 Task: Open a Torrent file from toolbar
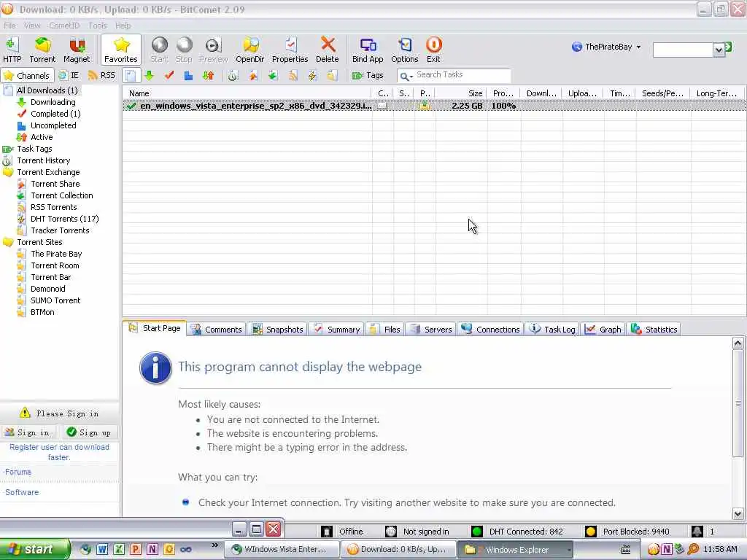(x=42, y=50)
